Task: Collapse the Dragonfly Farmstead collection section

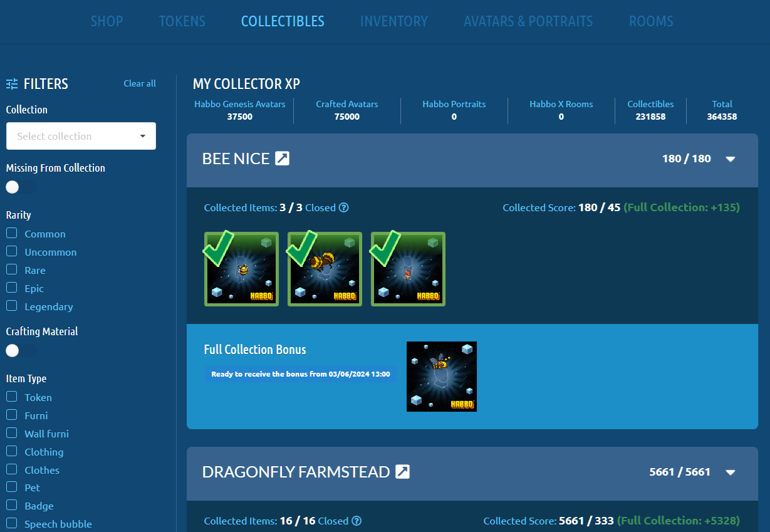Action: [x=730, y=472]
